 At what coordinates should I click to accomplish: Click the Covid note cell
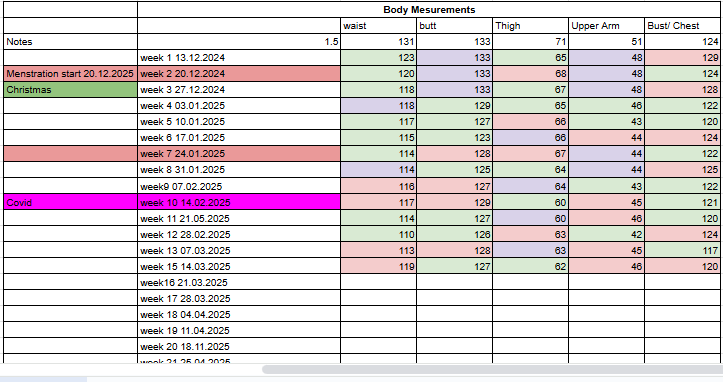click(x=71, y=203)
